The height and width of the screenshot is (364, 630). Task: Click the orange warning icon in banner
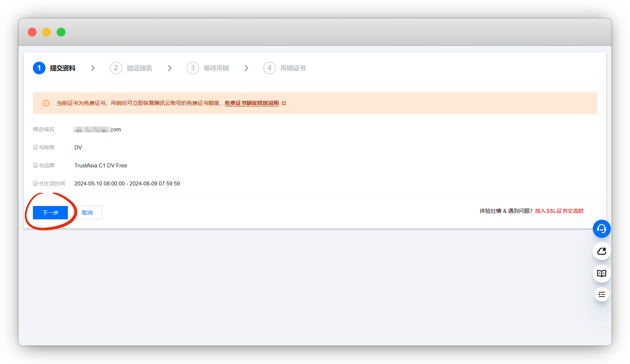(46, 103)
